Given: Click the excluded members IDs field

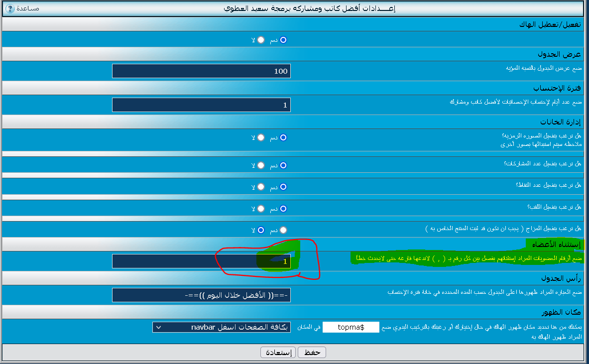Looking at the screenshot, I should pyautogui.click(x=201, y=261).
